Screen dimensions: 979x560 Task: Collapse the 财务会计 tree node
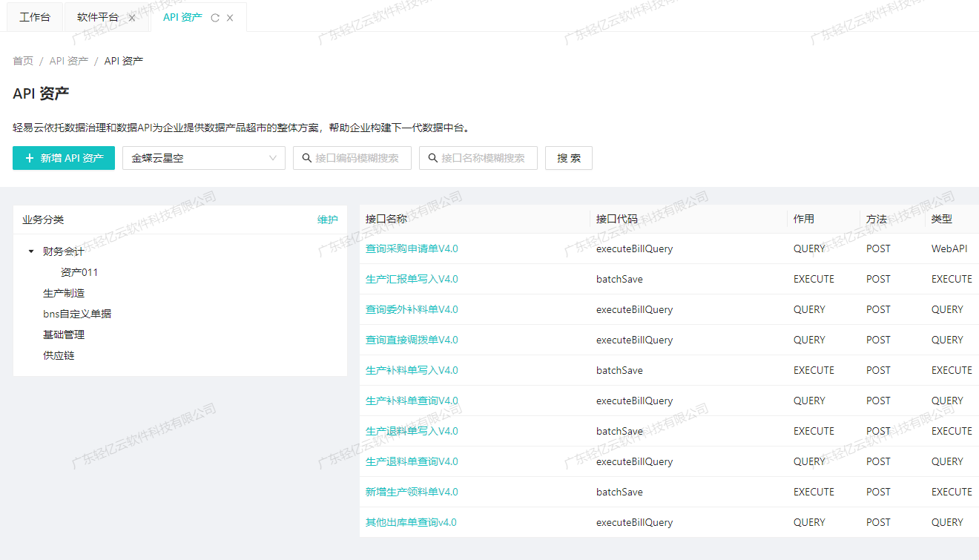(31, 251)
